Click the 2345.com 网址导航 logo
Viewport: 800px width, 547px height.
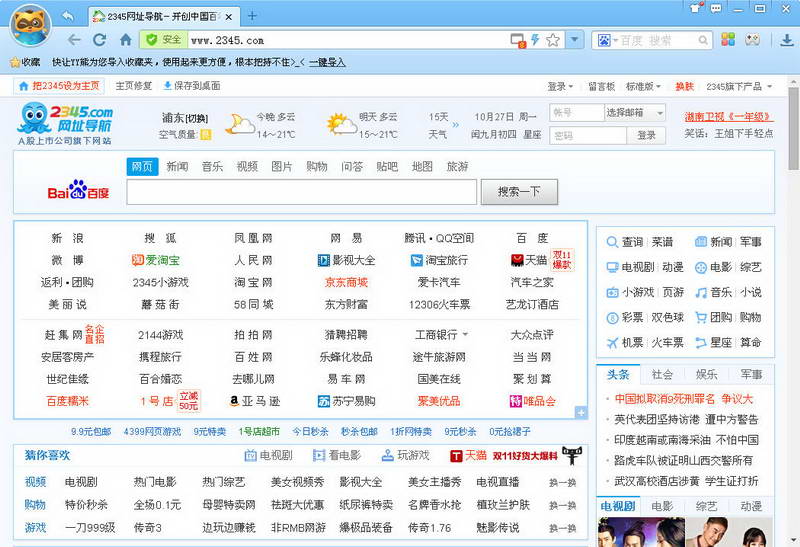(x=65, y=124)
